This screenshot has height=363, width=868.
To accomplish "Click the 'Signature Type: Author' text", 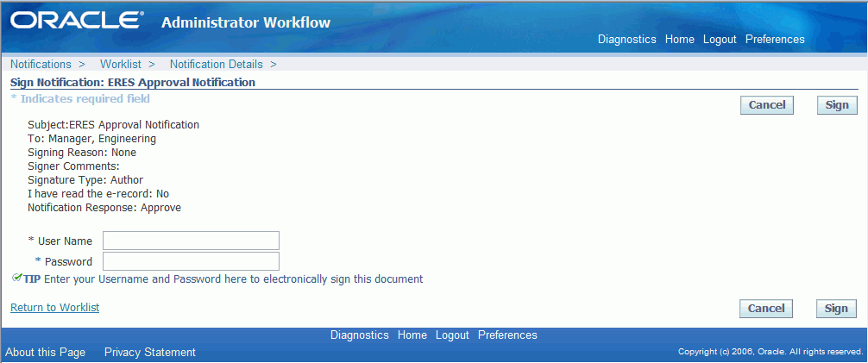I will pyautogui.click(x=85, y=180).
